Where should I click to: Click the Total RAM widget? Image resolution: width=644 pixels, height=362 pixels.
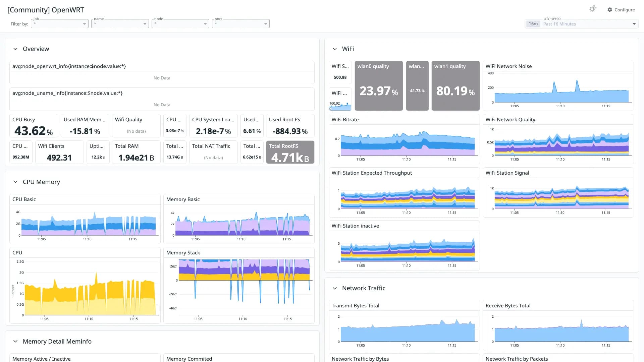coord(136,152)
